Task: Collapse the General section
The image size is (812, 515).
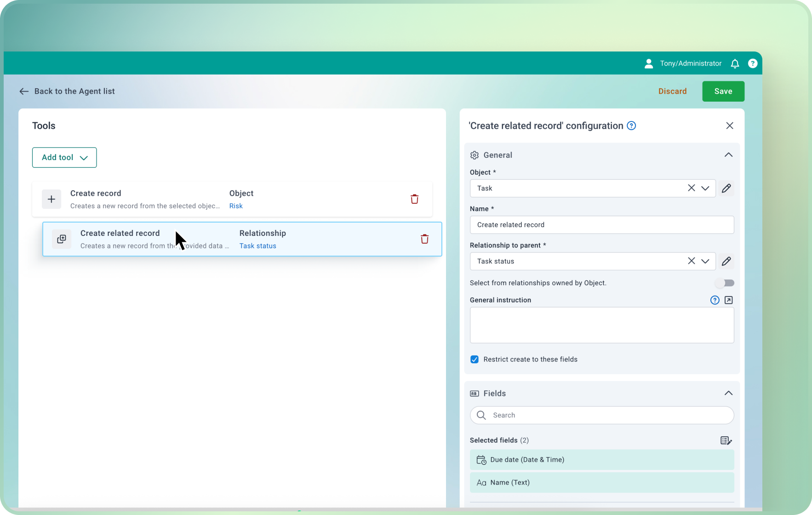Action: click(x=728, y=154)
